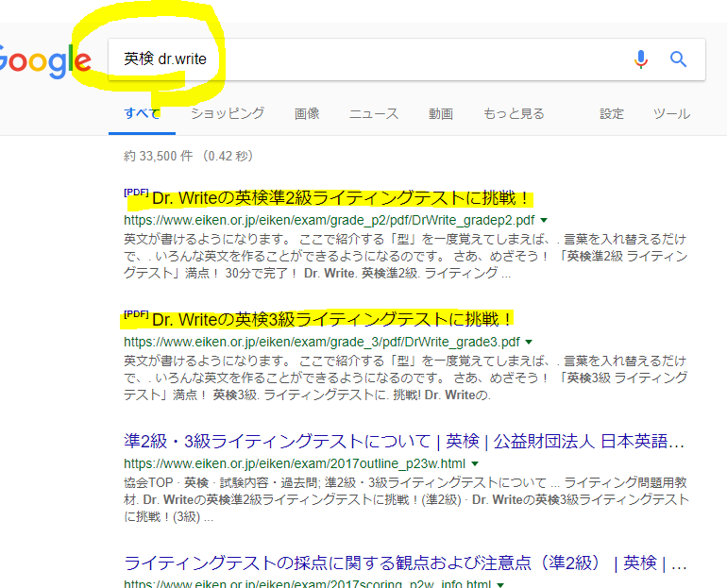Image resolution: width=727 pixels, height=588 pixels.
Task: Click the 2017outline_p23w.html green URL text
Action: (x=295, y=463)
